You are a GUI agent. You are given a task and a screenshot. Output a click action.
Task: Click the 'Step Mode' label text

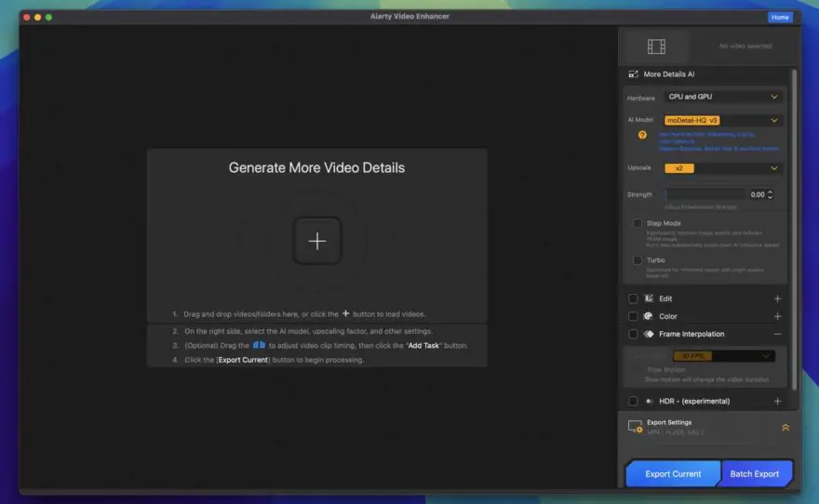pos(664,223)
